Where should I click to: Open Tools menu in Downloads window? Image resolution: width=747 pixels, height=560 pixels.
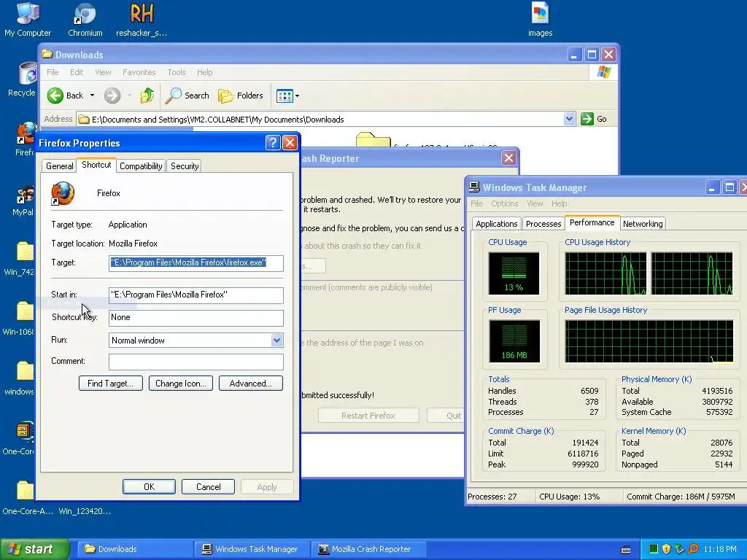[x=177, y=72]
